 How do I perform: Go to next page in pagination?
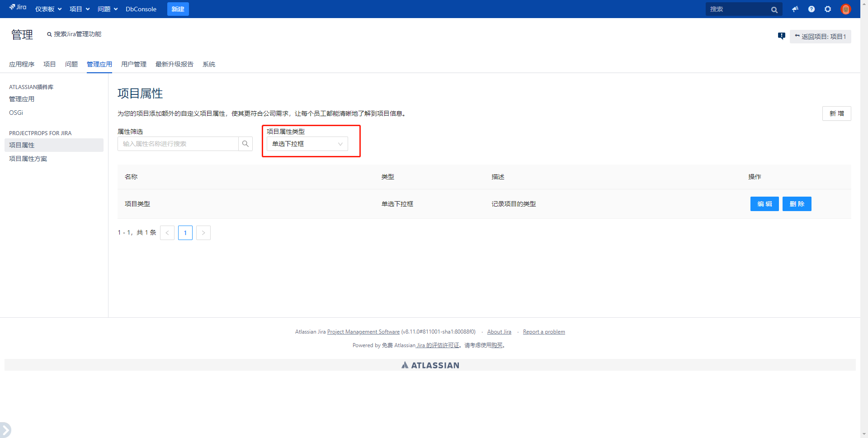click(x=203, y=233)
